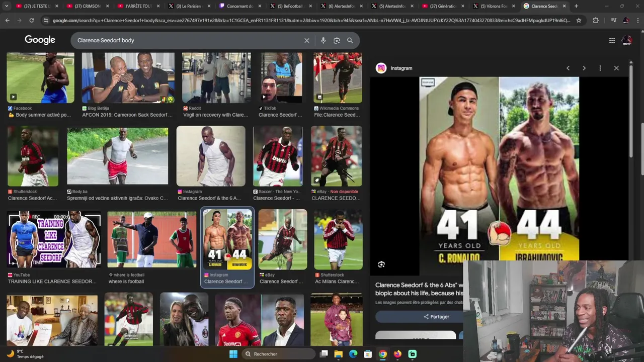
Task: Open Chrome extensions menu
Action: [x=596, y=20]
